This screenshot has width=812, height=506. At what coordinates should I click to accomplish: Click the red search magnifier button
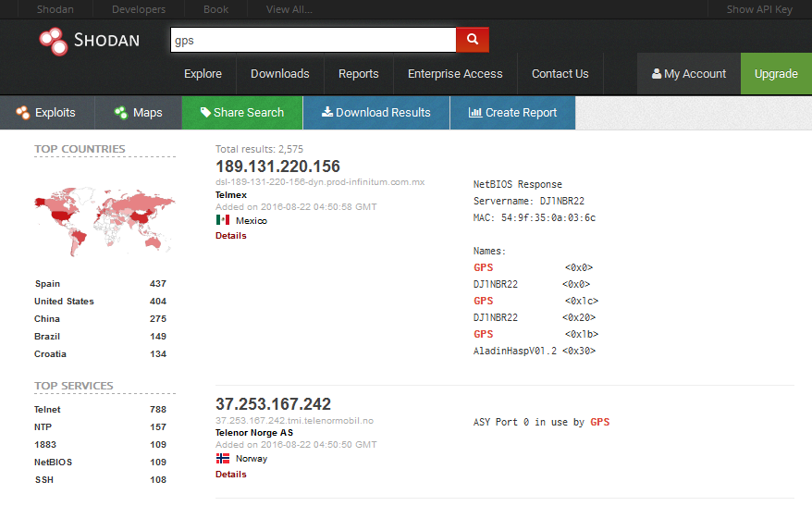click(x=473, y=40)
